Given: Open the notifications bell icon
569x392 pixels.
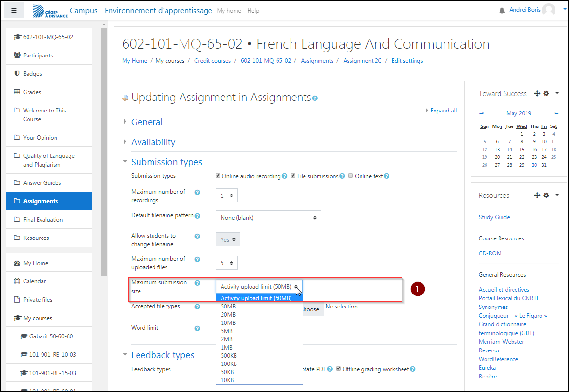Looking at the screenshot, I should click(x=502, y=11).
